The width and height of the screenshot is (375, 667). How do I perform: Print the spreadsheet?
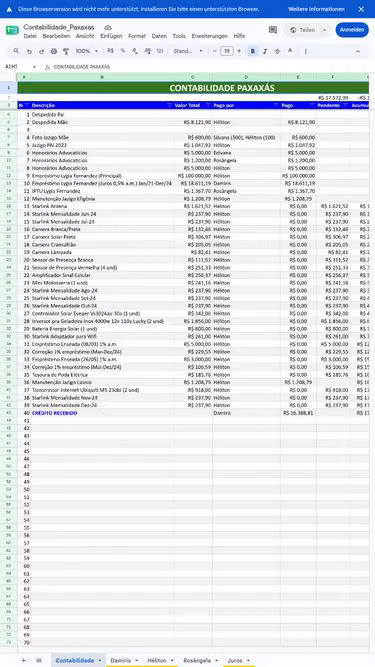(54, 51)
